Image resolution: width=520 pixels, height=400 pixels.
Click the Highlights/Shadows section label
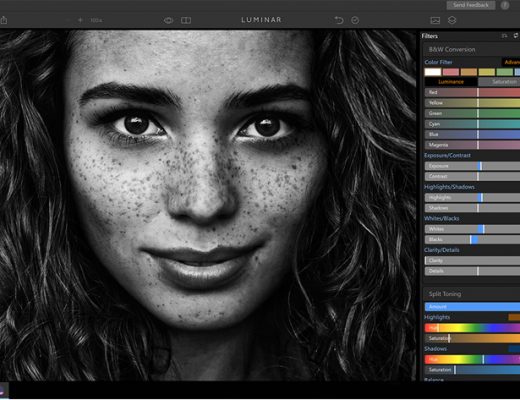coord(449,187)
